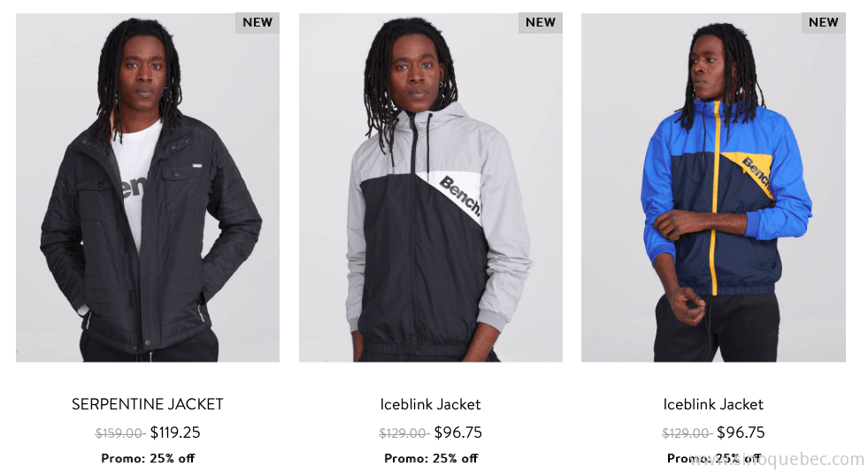Open the blue Iceblink Jacket photo
The height and width of the screenshot is (474, 868).
(713, 187)
